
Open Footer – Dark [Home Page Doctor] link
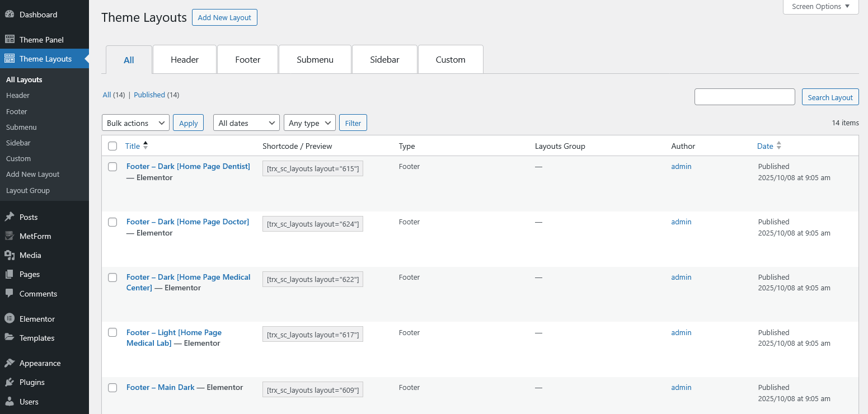[187, 222]
